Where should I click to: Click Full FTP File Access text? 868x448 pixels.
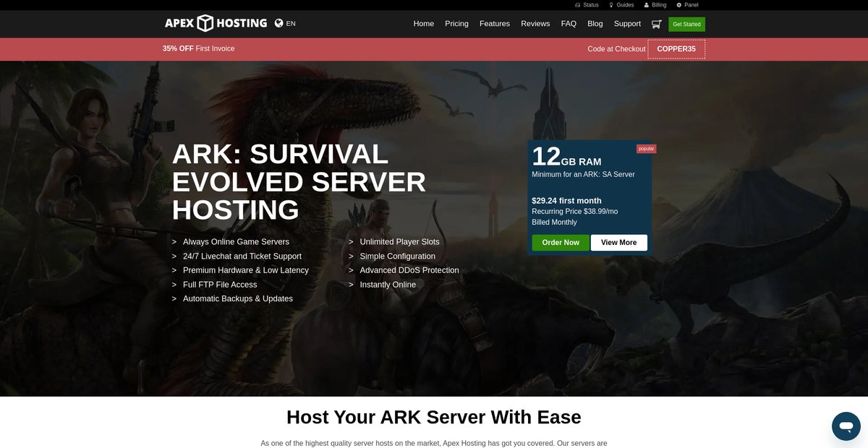tap(220, 285)
